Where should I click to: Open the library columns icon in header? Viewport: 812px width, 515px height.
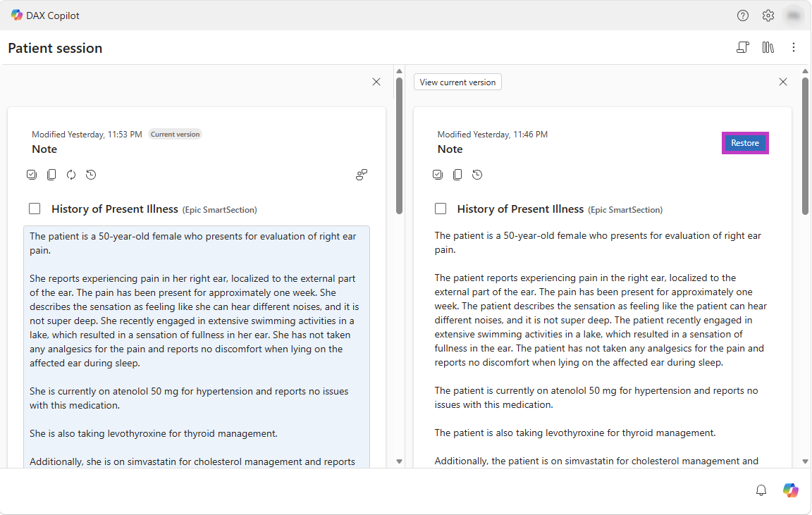(768, 48)
